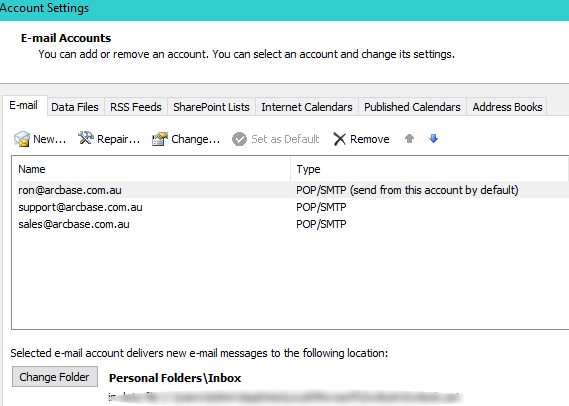Image resolution: width=569 pixels, height=406 pixels.
Task: Open the SharePoint Lists tab
Action: pyautogui.click(x=211, y=107)
